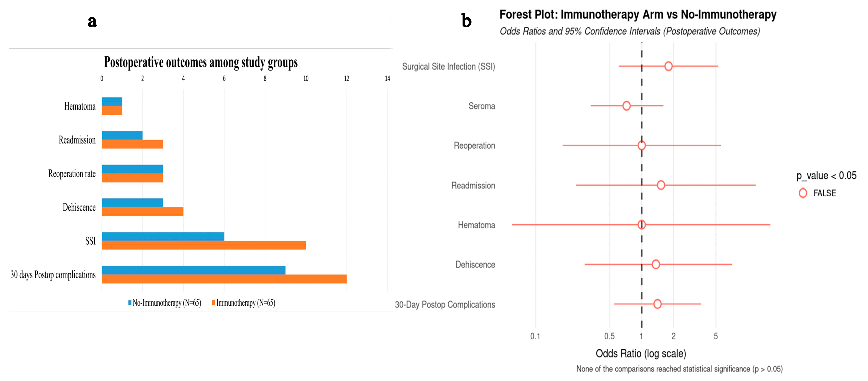The image size is (868, 381).
Task: Click the Surgical Site Infection odds ratio marker
Action: coord(668,66)
